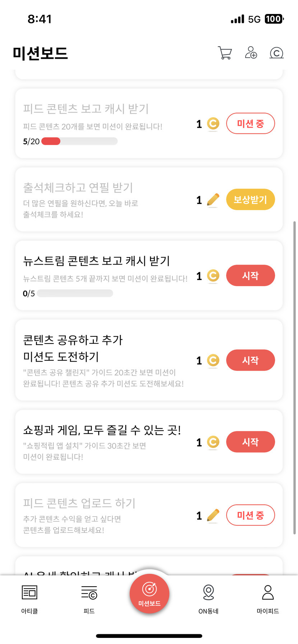The image size is (298, 644).
Task: Open the cash balance icon
Action: point(276,53)
